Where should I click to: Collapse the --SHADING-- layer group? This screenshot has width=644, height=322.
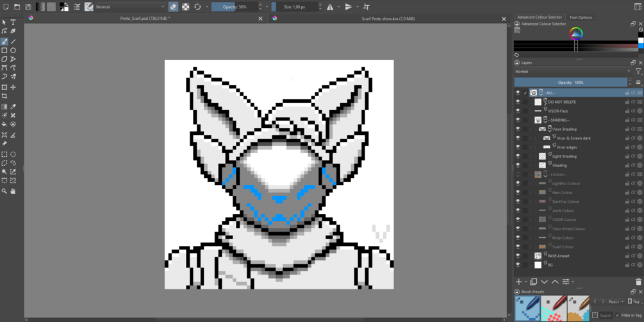(545, 120)
